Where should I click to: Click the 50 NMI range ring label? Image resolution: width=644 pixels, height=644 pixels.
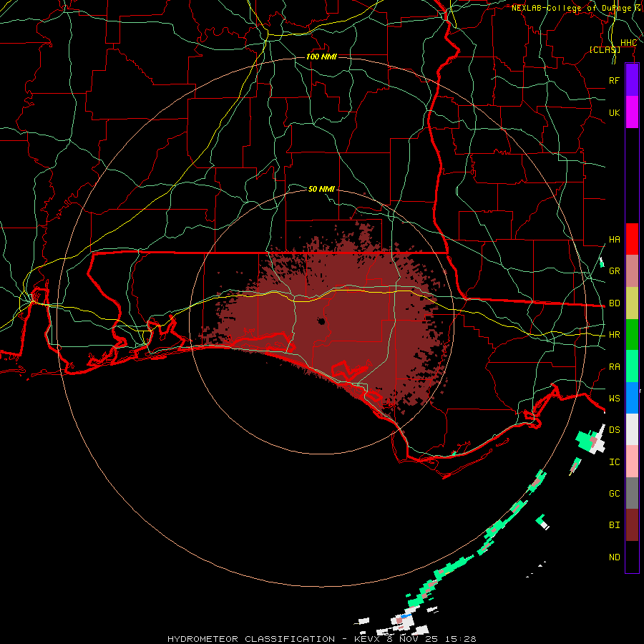(321, 189)
